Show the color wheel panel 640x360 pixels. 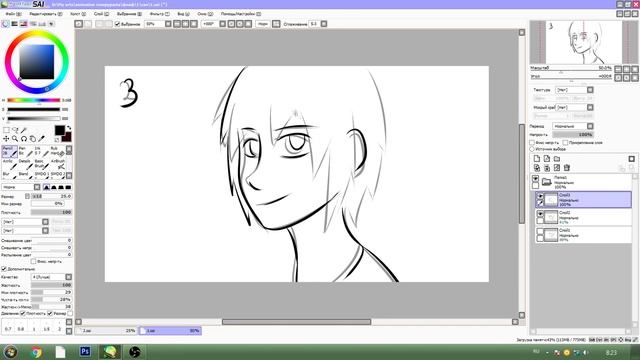click(x=5, y=24)
